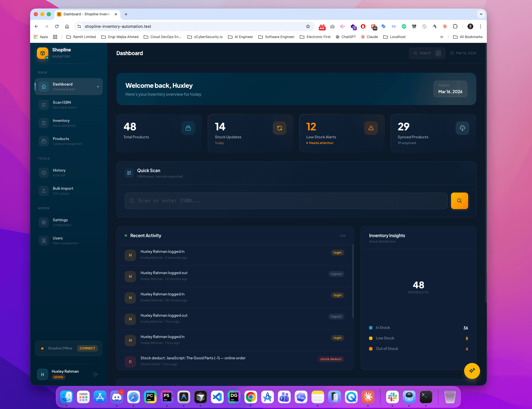Click the refresh icon on Stock Updates card
Image resolution: width=532 pixels, height=409 pixels.
(280, 128)
